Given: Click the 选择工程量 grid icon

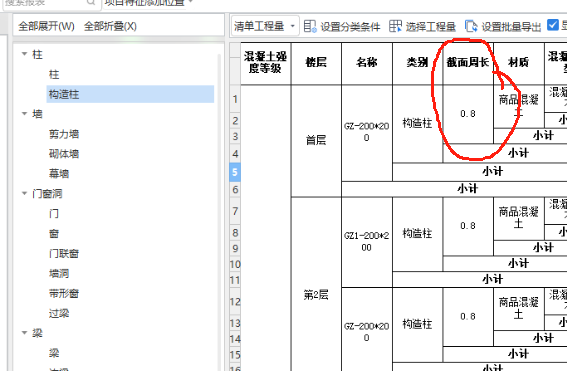Looking at the screenshot, I should pos(395,26).
